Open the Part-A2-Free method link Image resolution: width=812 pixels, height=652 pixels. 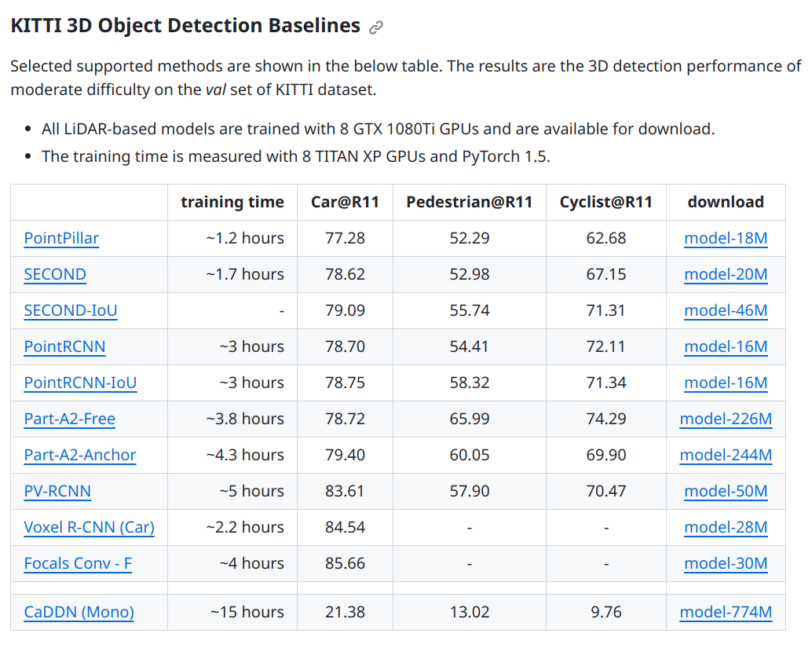click(69, 419)
